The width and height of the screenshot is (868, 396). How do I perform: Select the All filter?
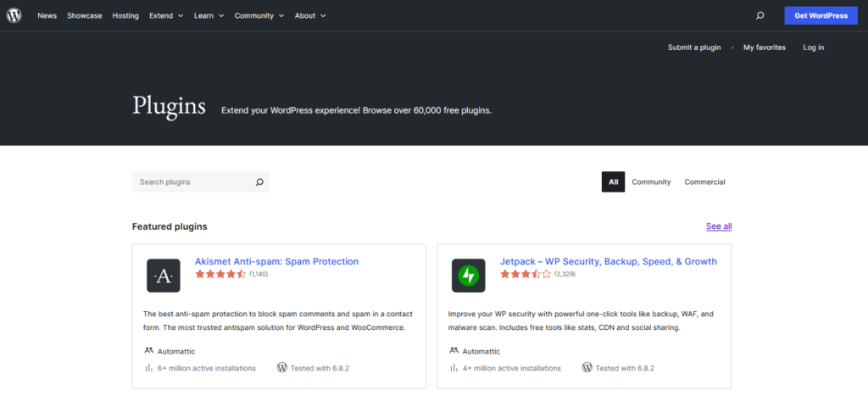pyautogui.click(x=613, y=181)
